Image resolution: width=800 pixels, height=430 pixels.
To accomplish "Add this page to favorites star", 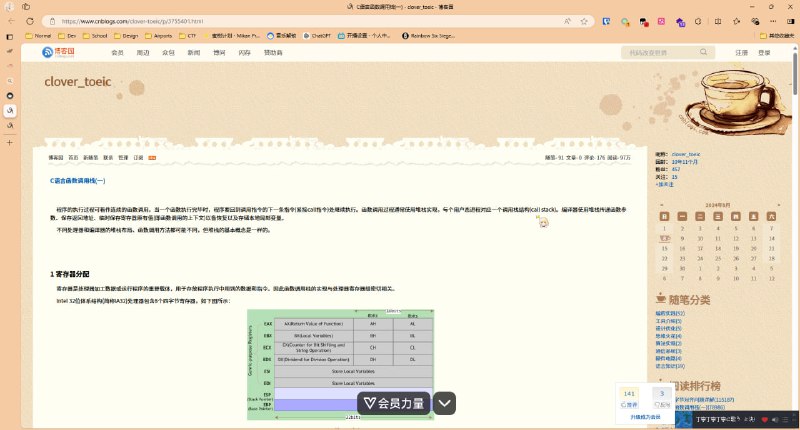I will click(584, 21).
